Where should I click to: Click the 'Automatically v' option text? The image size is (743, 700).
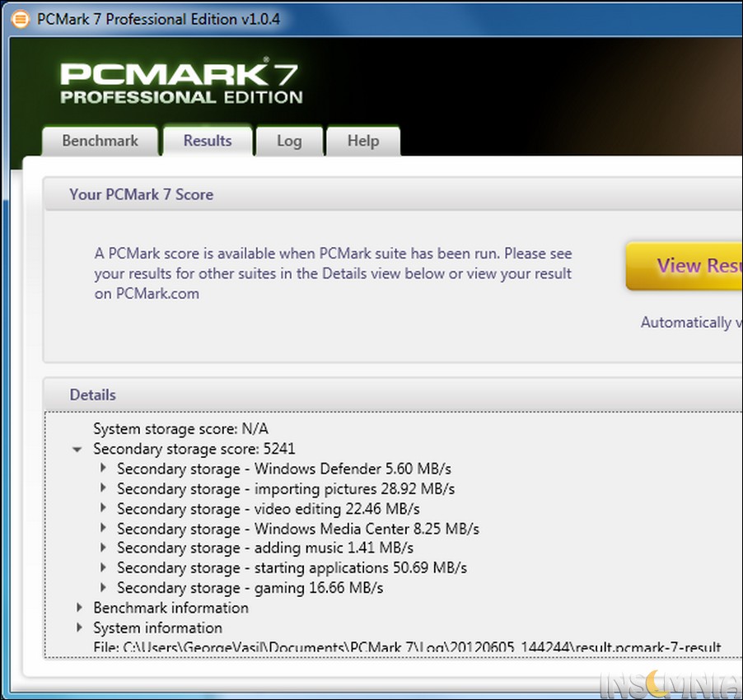click(x=691, y=323)
